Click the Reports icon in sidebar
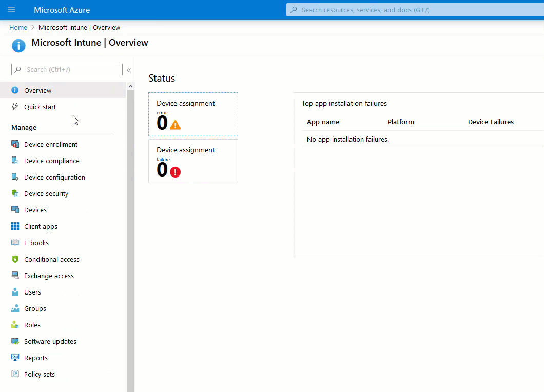 click(x=15, y=357)
